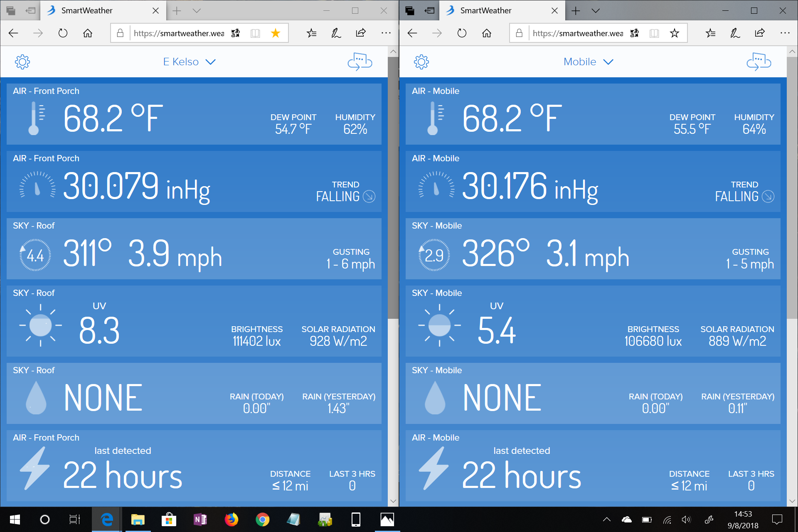Screen dimensions: 798x532
Task: Open favorites hub in right browser
Action: tap(711, 33)
